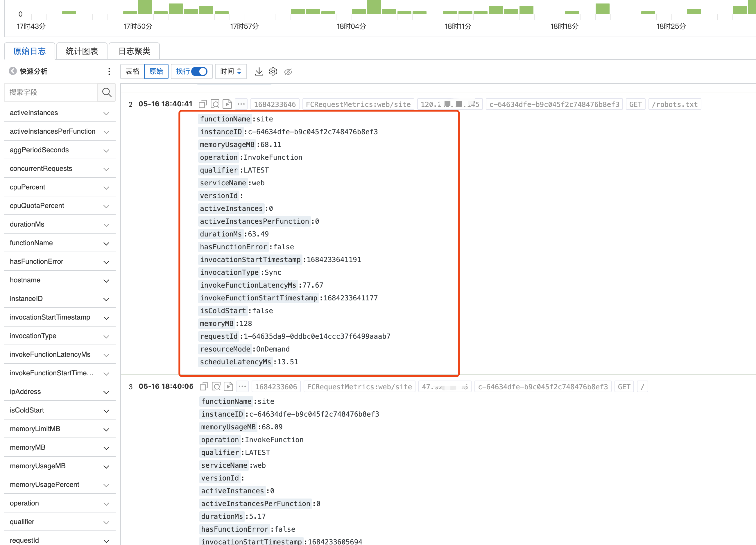Image resolution: width=756 pixels, height=545 pixels.
Task: Click the field search magnifier icon
Action: pyautogui.click(x=107, y=92)
